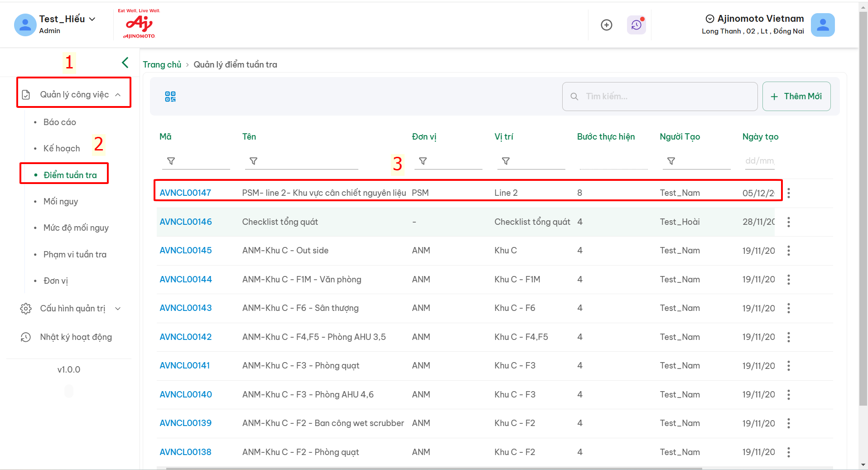Open filter for Tên column
The image size is (868, 470).
point(254,161)
